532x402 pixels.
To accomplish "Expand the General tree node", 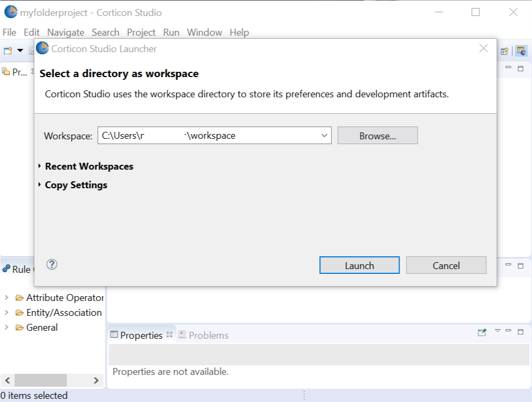I will 6,328.
